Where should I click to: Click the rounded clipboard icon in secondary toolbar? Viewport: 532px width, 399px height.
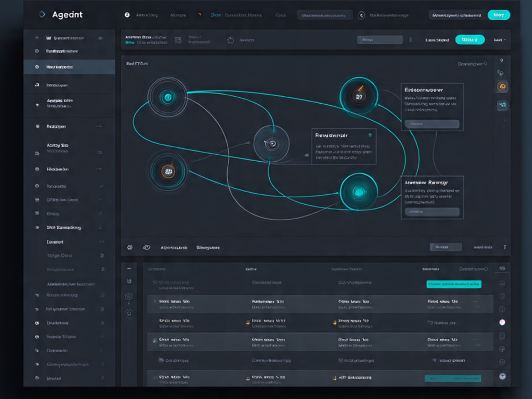(x=230, y=40)
